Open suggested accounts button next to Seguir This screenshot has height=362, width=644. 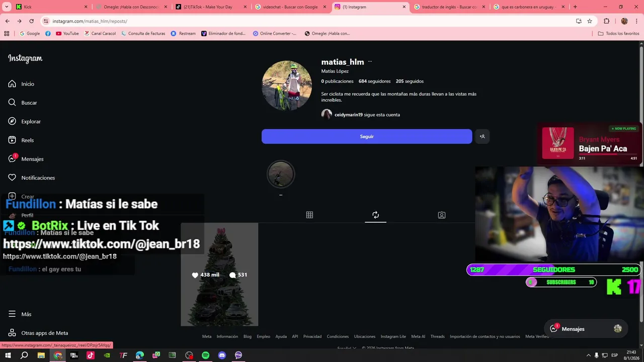point(482,136)
